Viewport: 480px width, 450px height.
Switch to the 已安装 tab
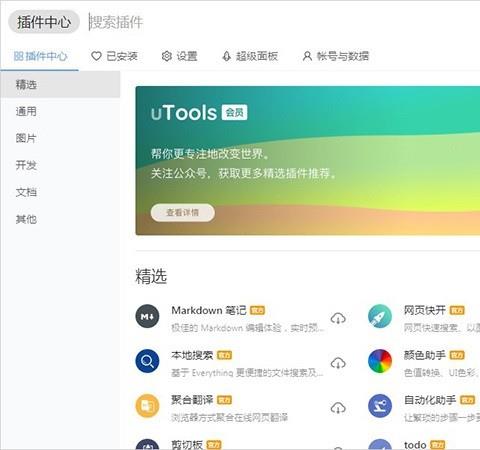(x=114, y=56)
